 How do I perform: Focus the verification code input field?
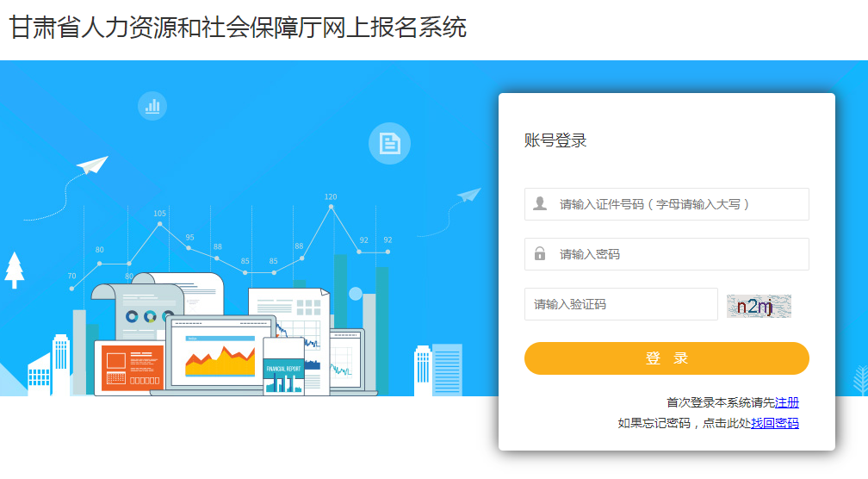(621, 304)
